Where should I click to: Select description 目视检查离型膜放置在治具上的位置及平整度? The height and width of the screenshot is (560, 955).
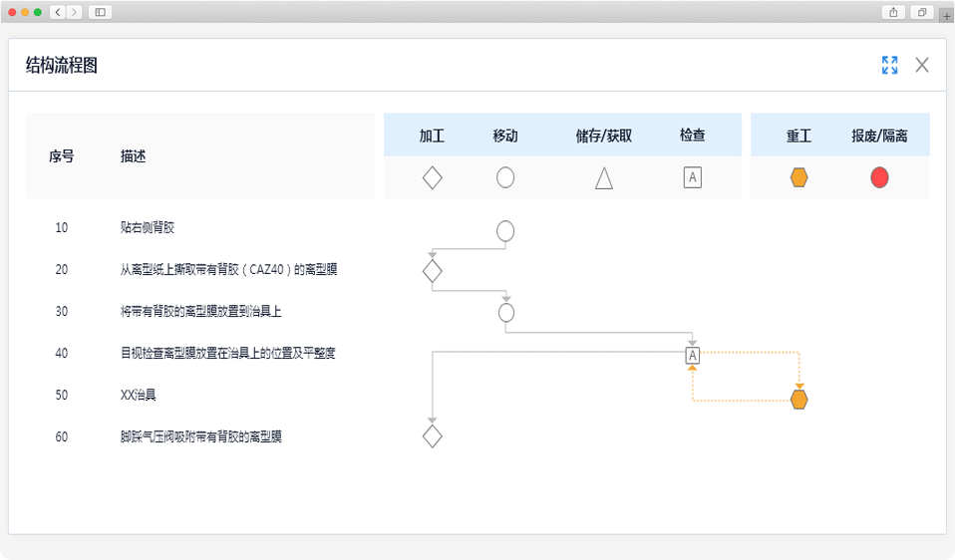228,353
